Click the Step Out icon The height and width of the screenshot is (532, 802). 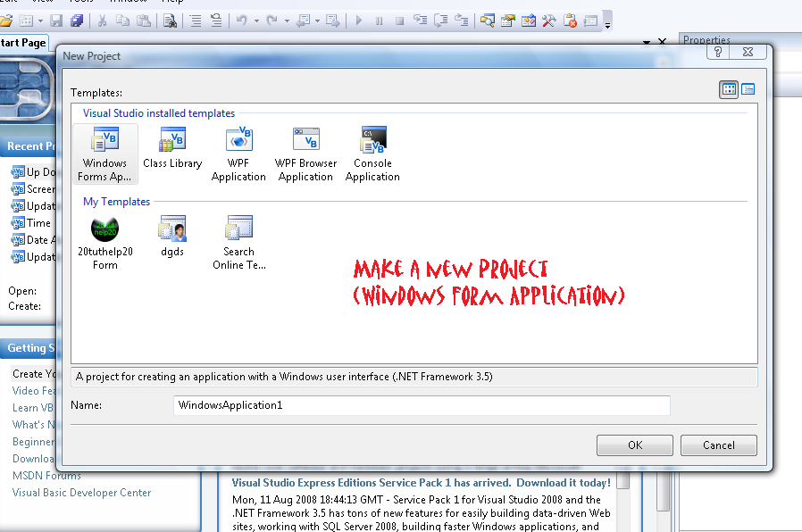coord(462,21)
